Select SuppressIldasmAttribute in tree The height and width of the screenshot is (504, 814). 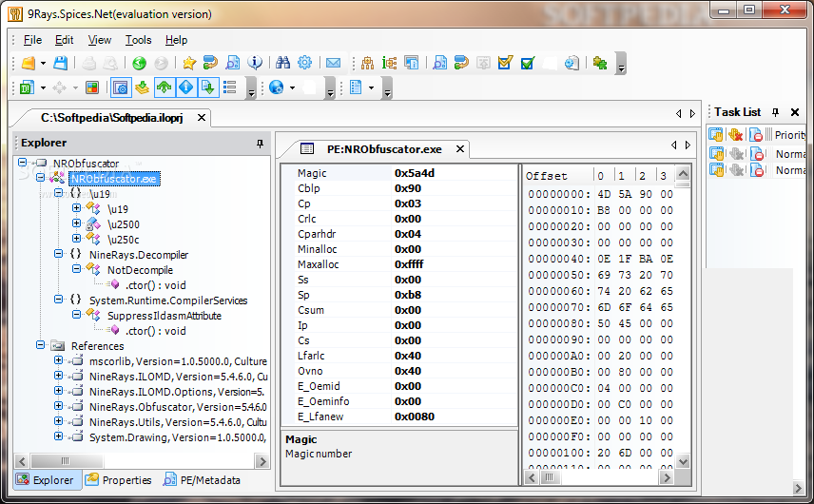click(165, 316)
